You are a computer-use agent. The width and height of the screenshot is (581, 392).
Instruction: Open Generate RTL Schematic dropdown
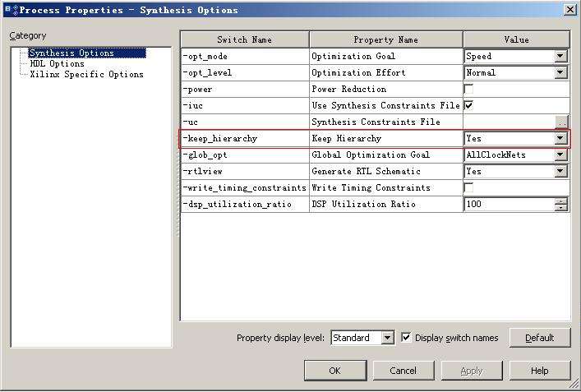pos(560,171)
